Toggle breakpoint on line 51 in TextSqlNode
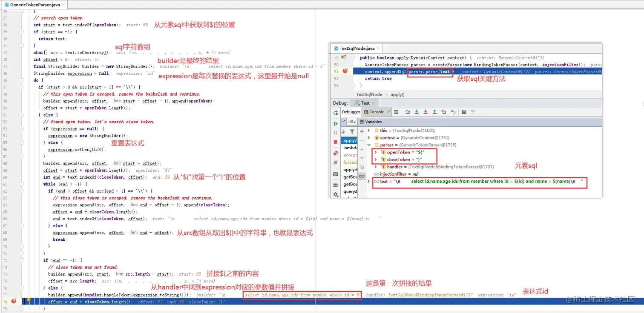 pyautogui.click(x=345, y=71)
